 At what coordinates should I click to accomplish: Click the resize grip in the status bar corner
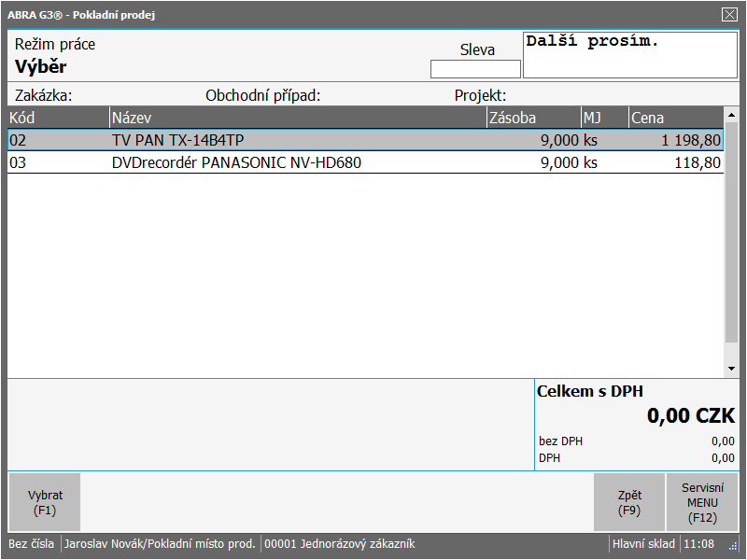[x=733, y=547]
